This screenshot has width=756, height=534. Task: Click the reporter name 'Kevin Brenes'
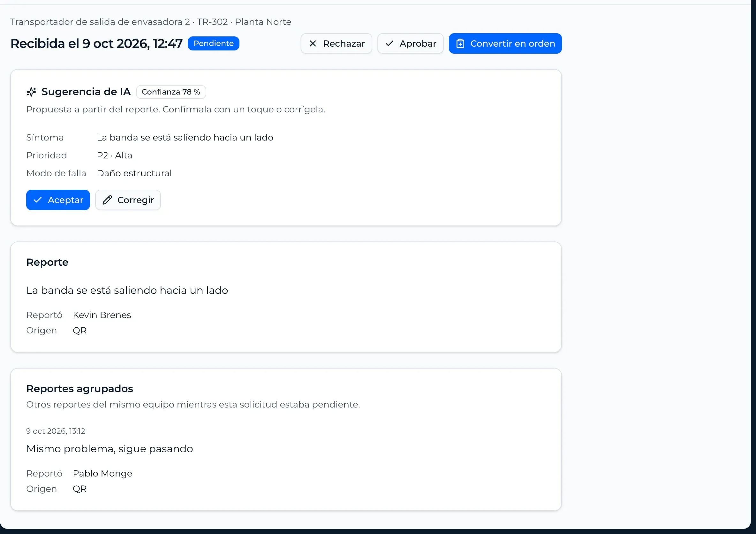(x=102, y=315)
